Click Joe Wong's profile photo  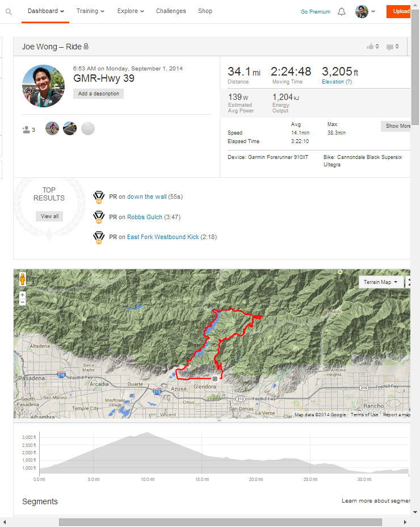point(43,86)
